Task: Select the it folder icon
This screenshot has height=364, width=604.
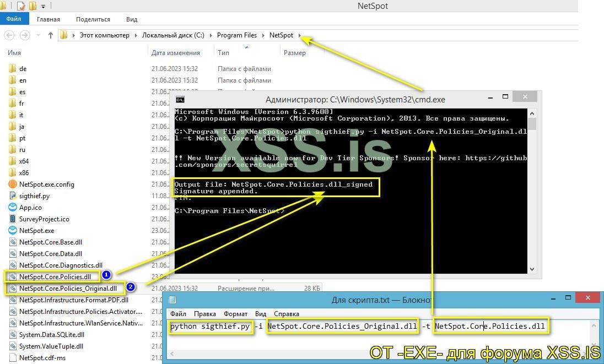Action: (x=12, y=115)
